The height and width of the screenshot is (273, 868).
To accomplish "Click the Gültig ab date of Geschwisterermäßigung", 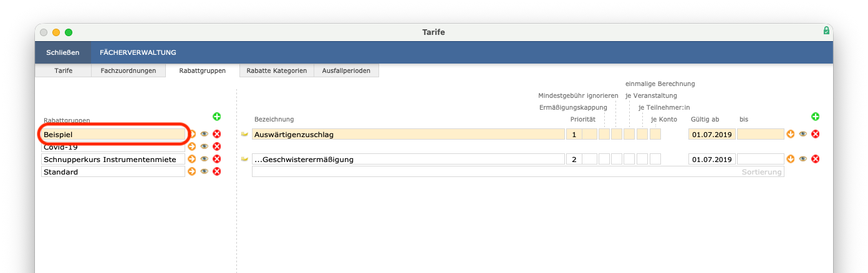I will click(x=711, y=159).
